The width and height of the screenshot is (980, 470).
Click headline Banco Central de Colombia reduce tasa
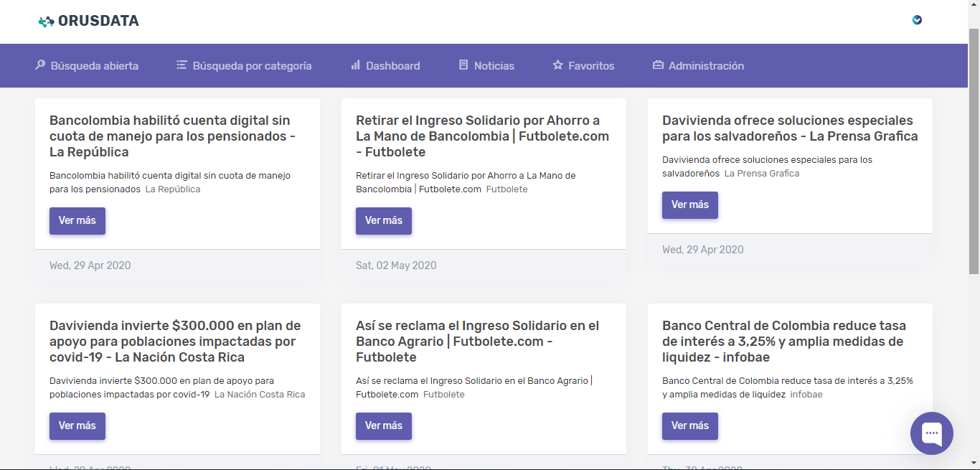[784, 342]
